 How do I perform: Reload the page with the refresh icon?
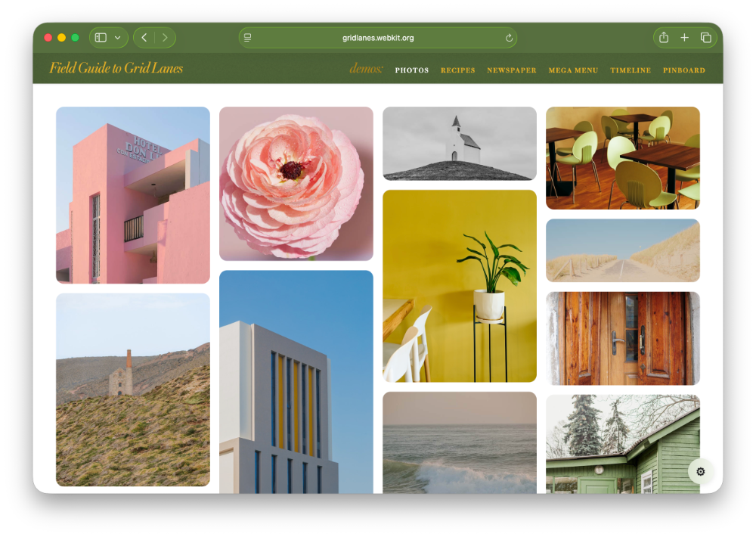tap(509, 38)
